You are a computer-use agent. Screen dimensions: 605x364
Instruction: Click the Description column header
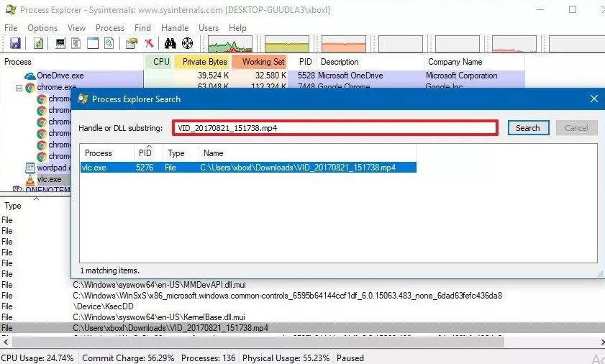[370, 62]
